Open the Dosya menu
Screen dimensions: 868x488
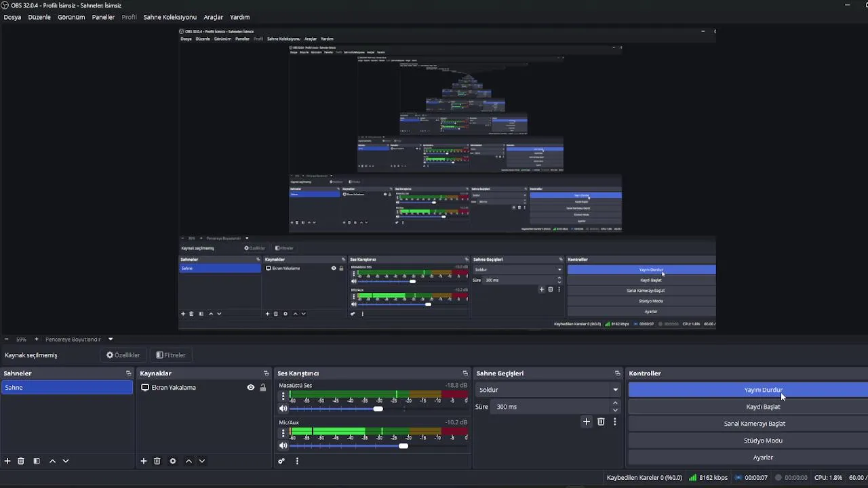click(12, 17)
